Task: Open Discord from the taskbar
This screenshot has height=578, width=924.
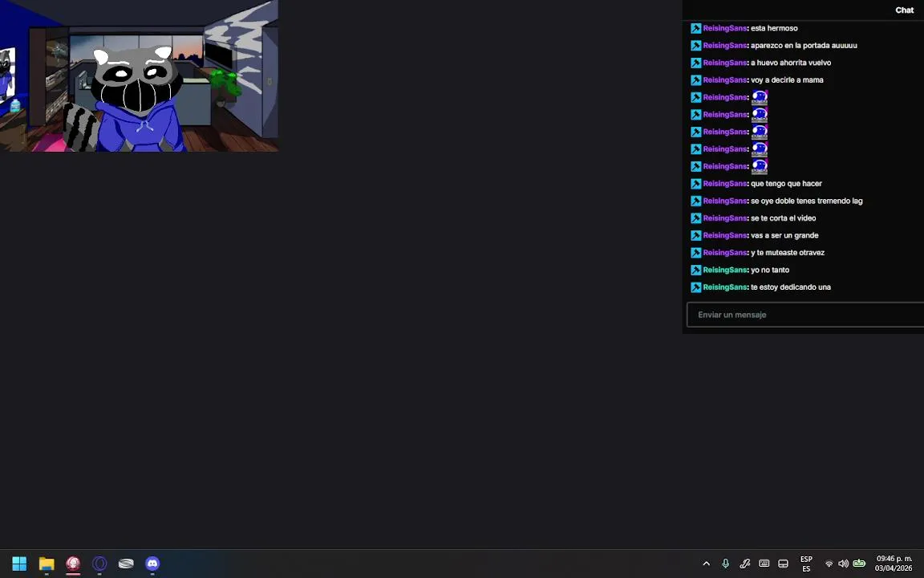Action: click(152, 564)
